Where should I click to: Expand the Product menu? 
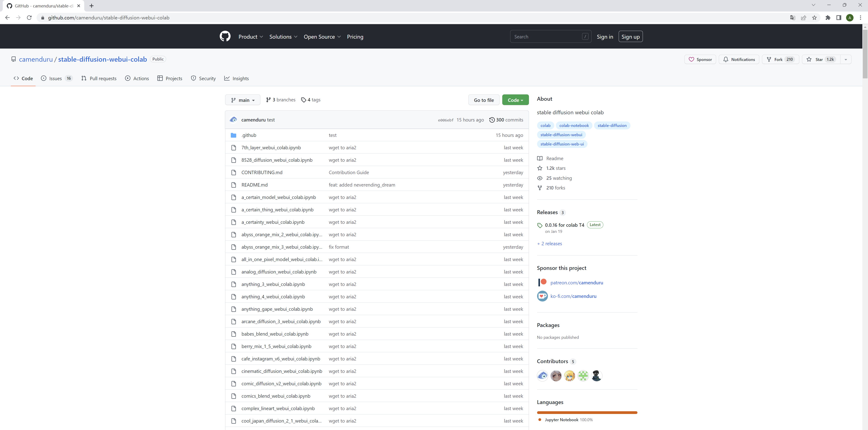pyautogui.click(x=251, y=37)
